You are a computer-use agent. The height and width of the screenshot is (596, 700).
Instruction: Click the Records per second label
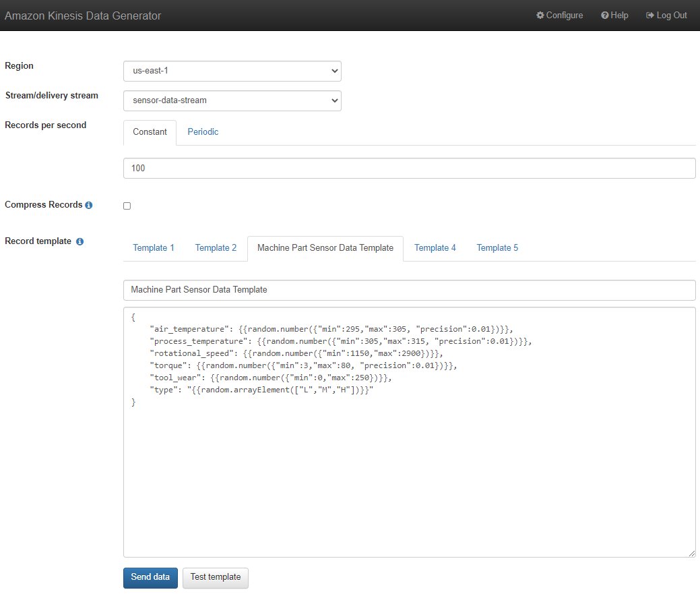click(x=46, y=125)
